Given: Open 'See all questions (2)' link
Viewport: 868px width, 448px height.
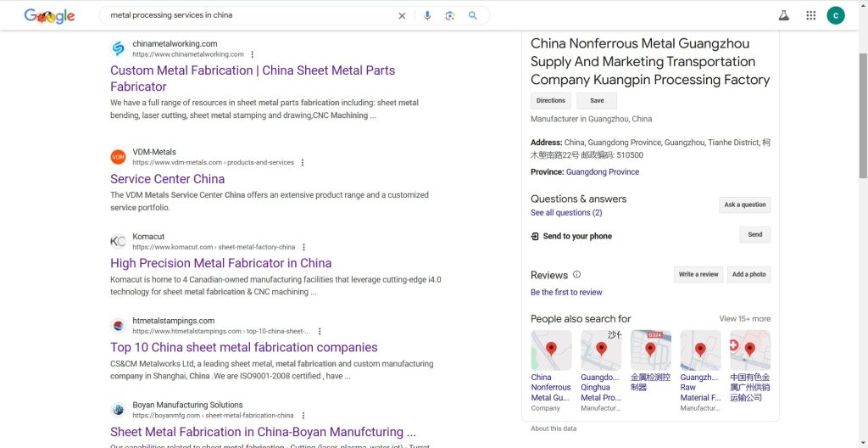Looking at the screenshot, I should pos(566,213).
